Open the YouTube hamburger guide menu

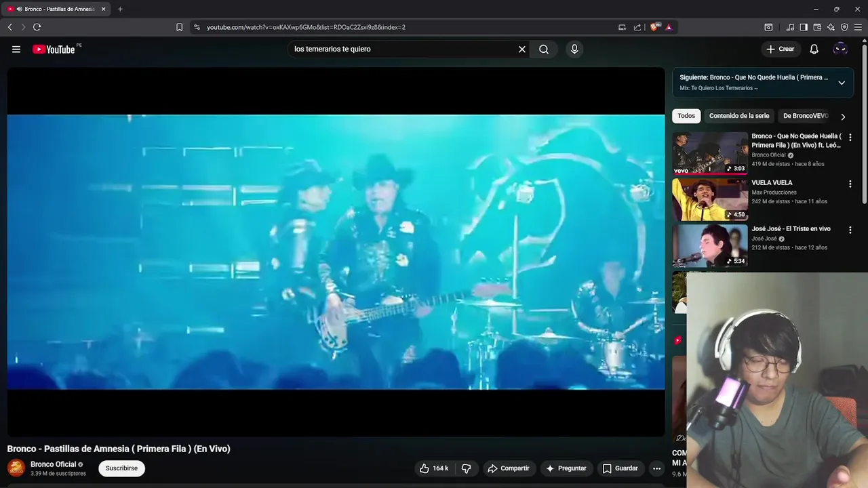[x=16, y=49]
